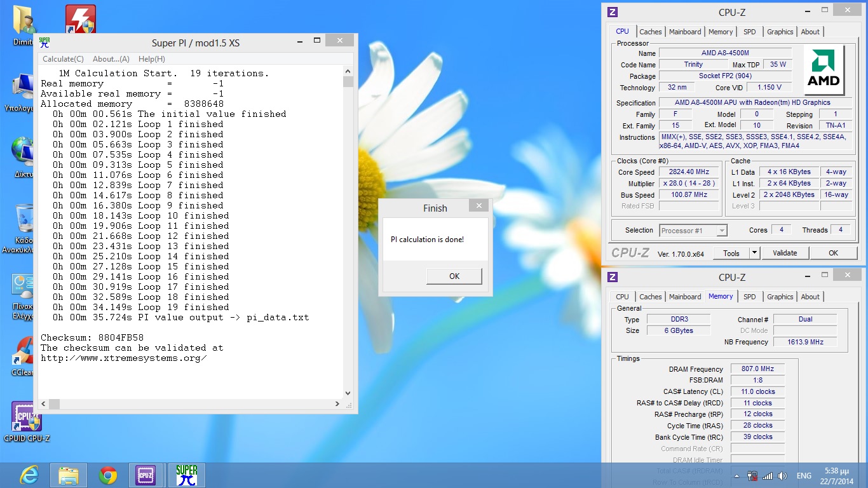The image size is (868, 488).
Task: Open Graphics tab in lower CPU-Z window
Action: (x=780, y=297)
